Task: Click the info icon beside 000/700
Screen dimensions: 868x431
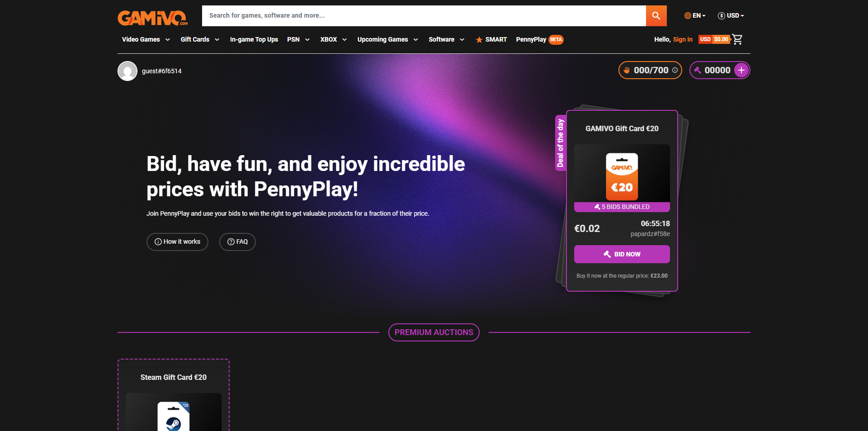Action: coord(675,70)
